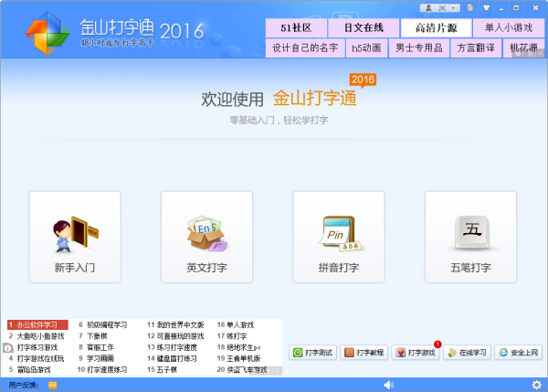Click 桃花源 link
548x392 pixels.
coord(523,48)
